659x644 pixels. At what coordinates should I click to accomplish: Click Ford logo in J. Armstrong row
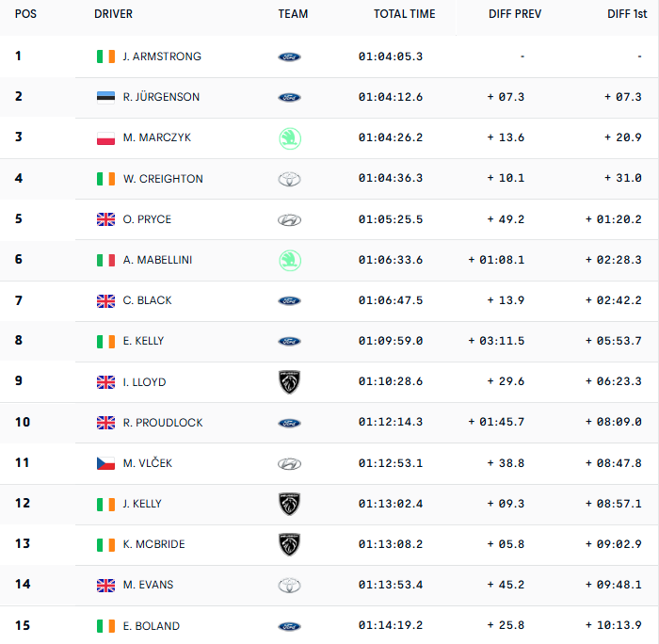coord(289,56)
